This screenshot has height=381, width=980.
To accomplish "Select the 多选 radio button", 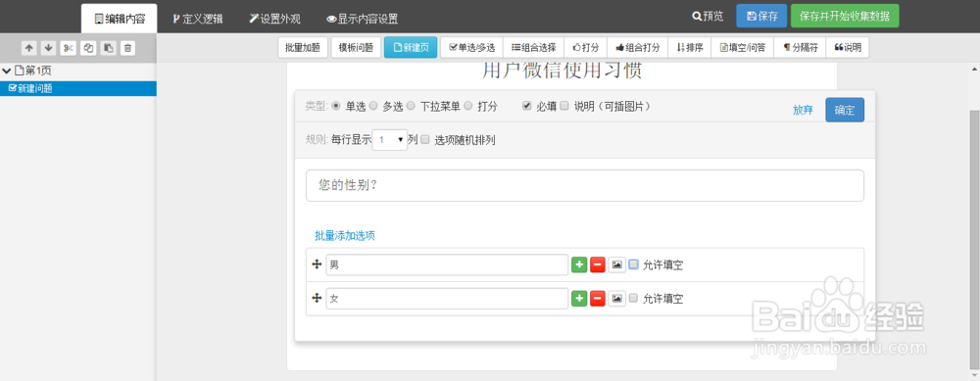I will 373,106.
